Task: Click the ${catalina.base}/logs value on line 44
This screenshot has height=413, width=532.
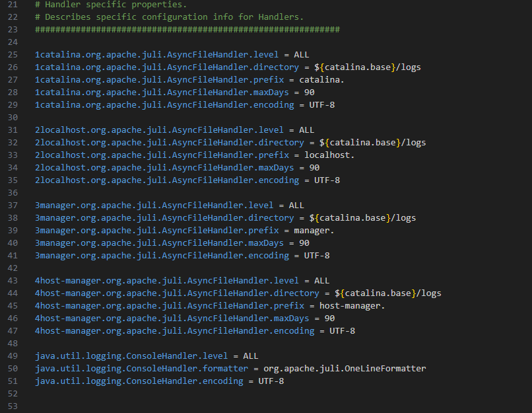Action: pyautogui.click(x=388, y=293)
